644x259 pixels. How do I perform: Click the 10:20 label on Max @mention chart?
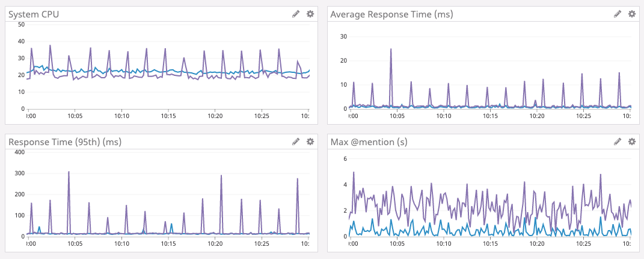(537, 243)
